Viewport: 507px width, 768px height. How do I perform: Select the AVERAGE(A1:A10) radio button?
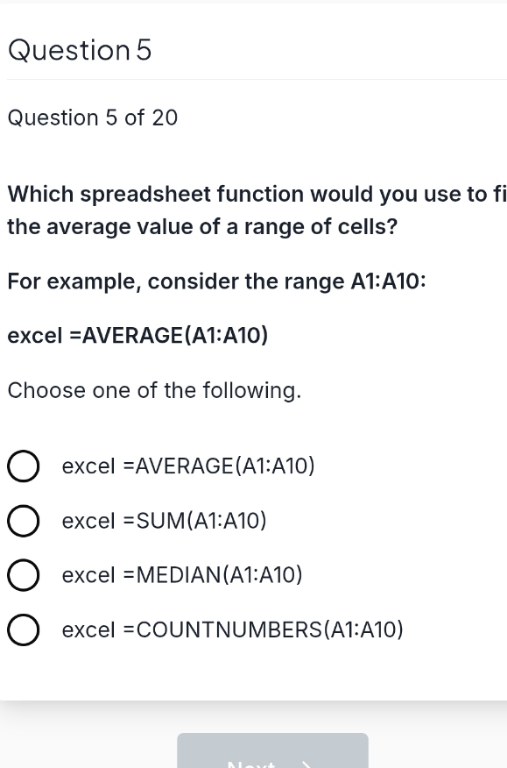click(x=23, y=466)
